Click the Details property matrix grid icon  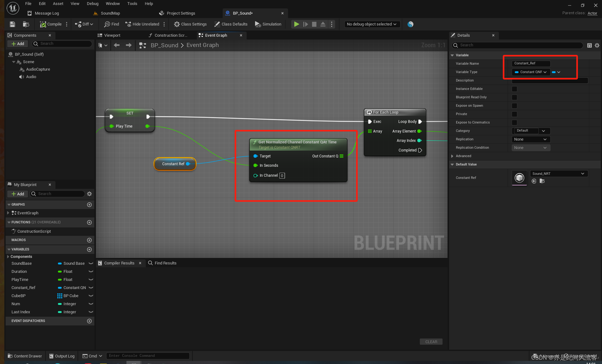(x=589, y=45)
